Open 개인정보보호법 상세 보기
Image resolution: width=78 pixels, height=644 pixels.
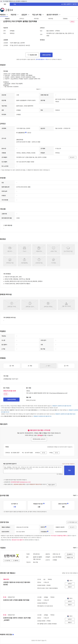[39, 439]
